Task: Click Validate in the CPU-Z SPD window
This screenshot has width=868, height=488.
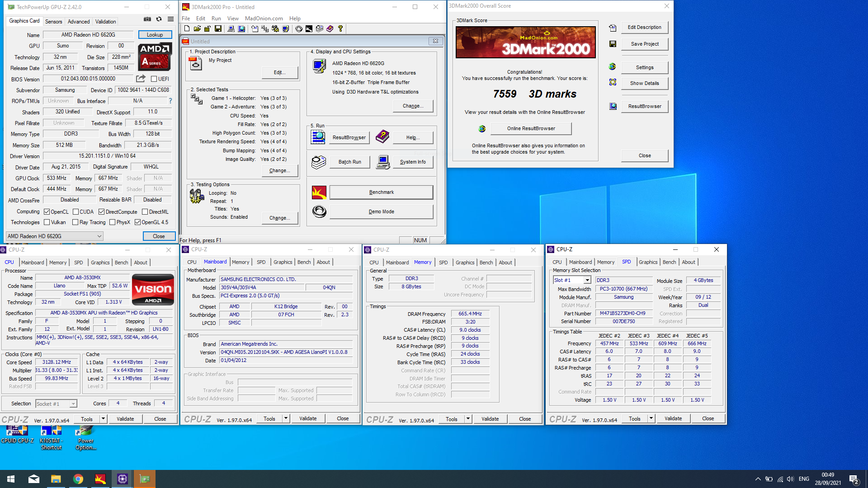Action: coord(673,418)
